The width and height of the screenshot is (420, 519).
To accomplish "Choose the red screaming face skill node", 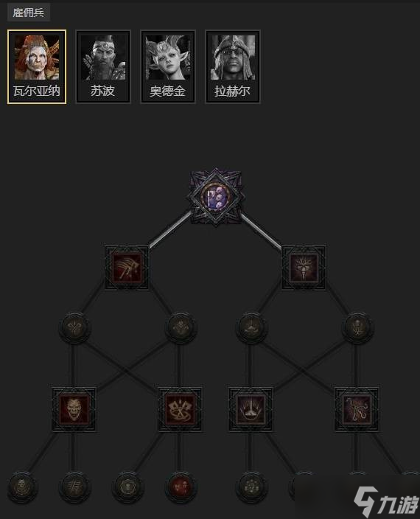I will (74, 409).
